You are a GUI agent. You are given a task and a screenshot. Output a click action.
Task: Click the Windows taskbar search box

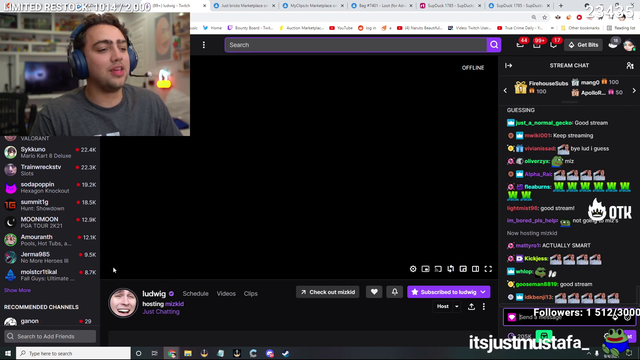pyautogui.click(x=73, y=353)
